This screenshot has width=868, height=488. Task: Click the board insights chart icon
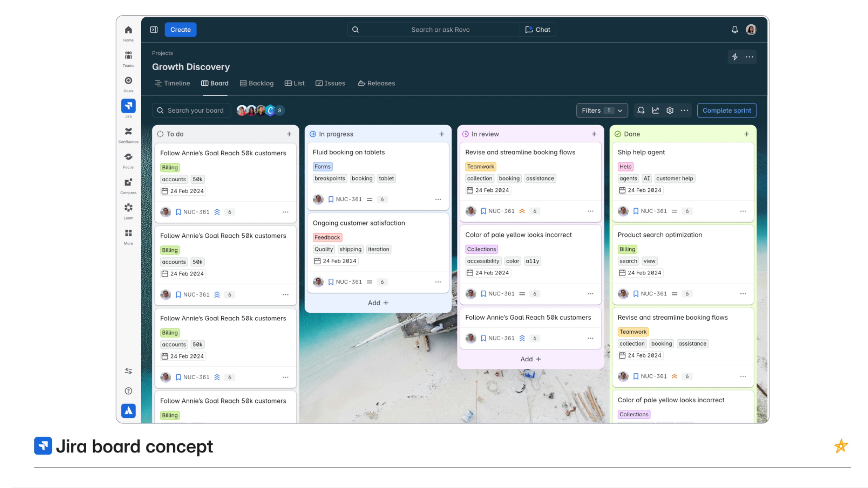click(655, 110)
